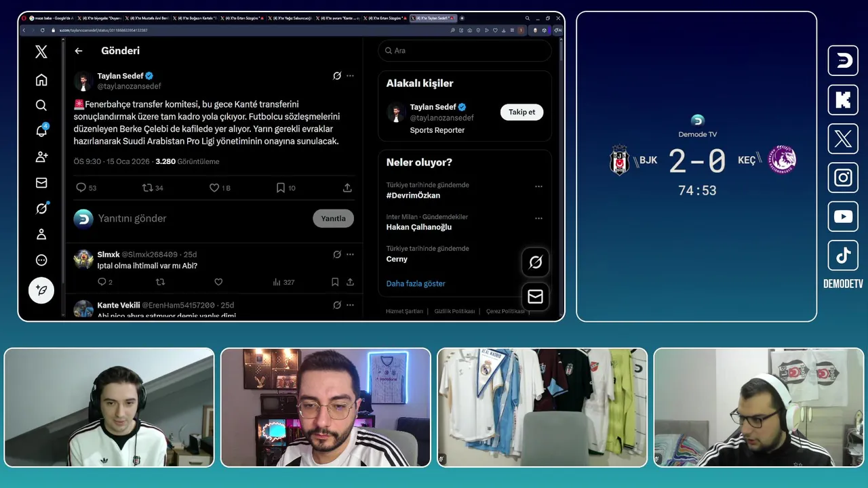Image resolution: width=868 pixels, height=488 pixels.
Task: Open the X logo home link
Action: 41,52
